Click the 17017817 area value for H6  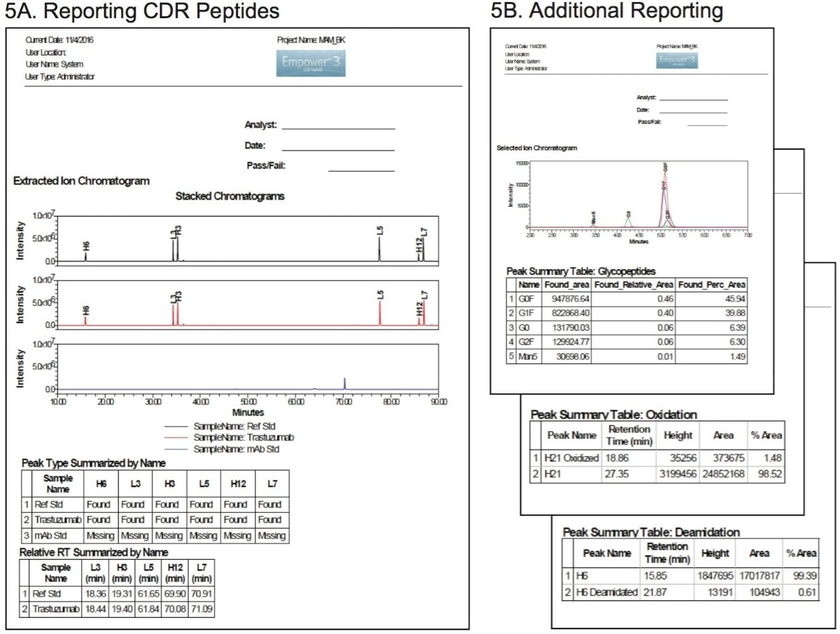759,577
